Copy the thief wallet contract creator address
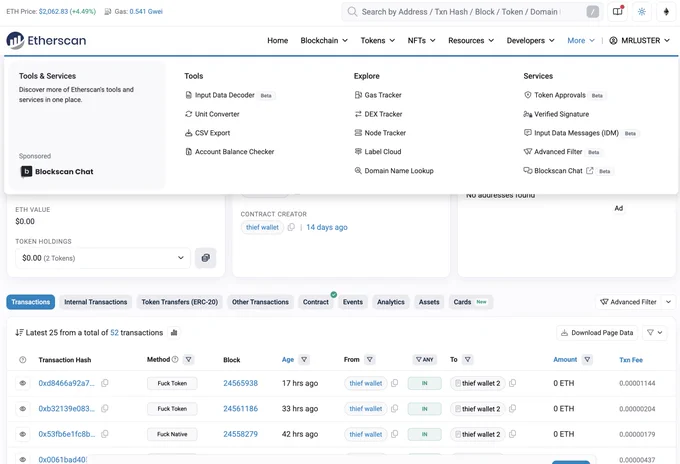The image size is (680, 464). click(x=291, y=227)
